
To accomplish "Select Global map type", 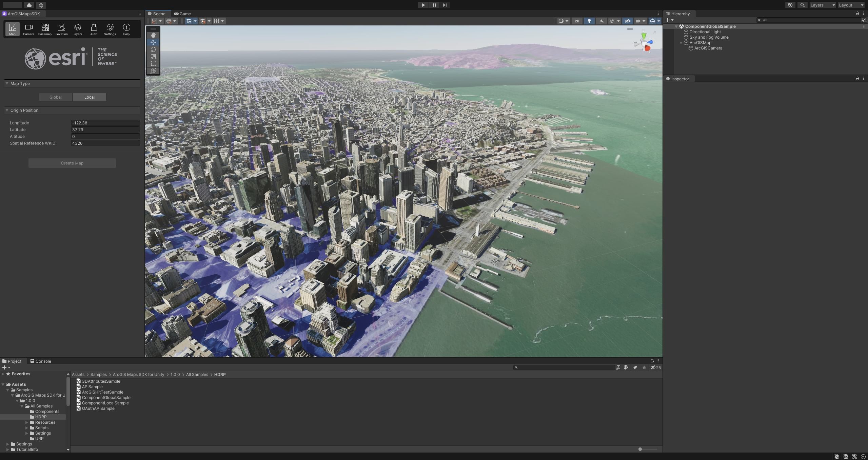I will [56, 97].
